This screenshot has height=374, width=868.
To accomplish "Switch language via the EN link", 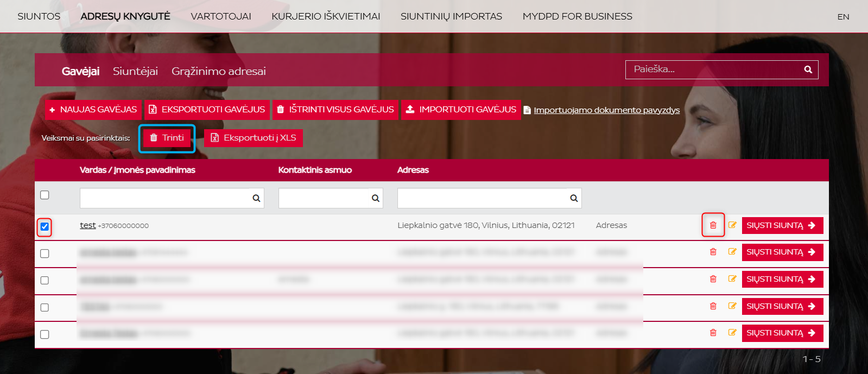I will tap(842, 17).
